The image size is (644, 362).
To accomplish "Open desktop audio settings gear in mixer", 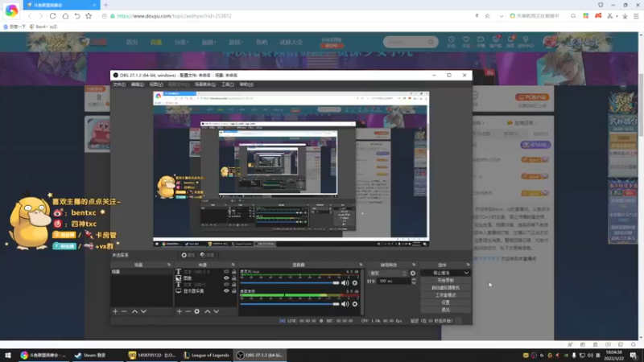I will [355, 304].
